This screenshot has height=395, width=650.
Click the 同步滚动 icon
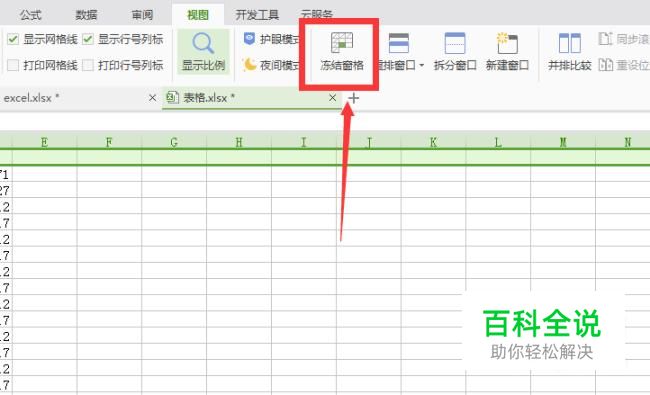(605, 39)
